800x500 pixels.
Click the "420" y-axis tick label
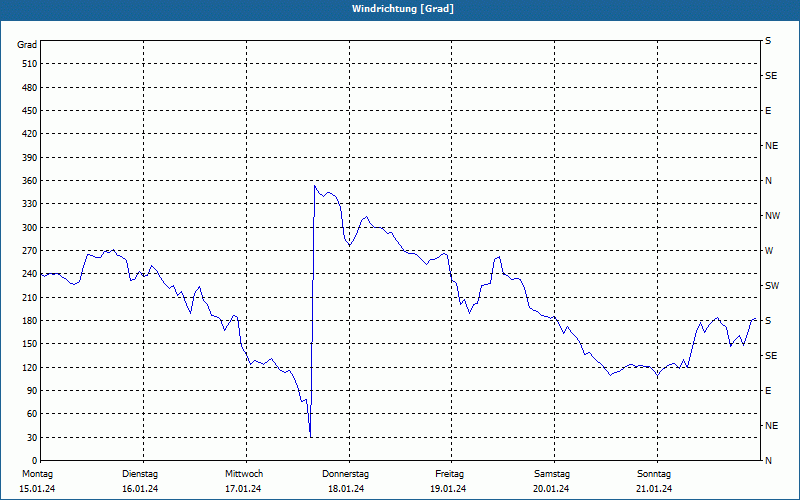click(30, 134)
